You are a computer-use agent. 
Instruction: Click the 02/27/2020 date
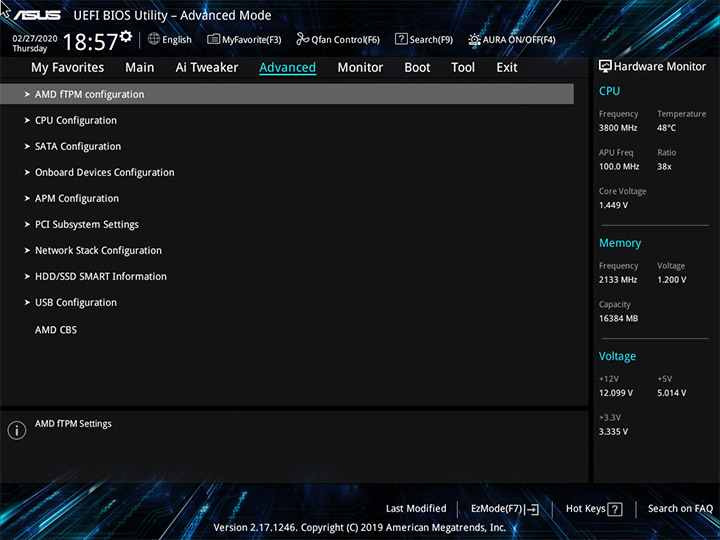35,39
